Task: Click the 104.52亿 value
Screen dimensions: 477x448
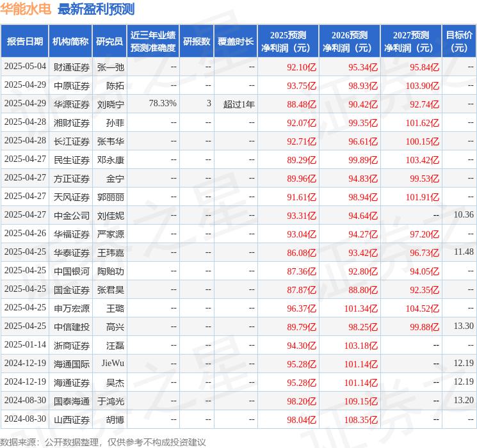Action: click(x=422, y=308)
